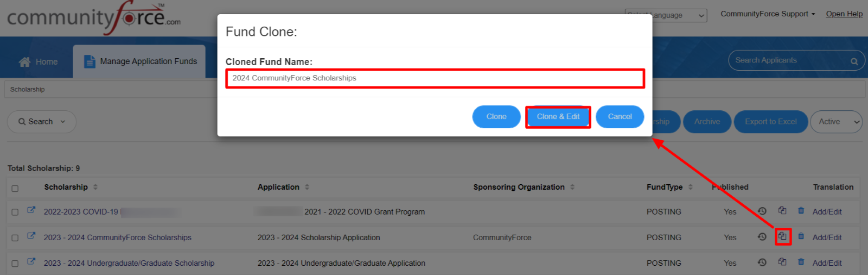
Task: Open the Manage Application Funds tab
Action: pos(139,61)
